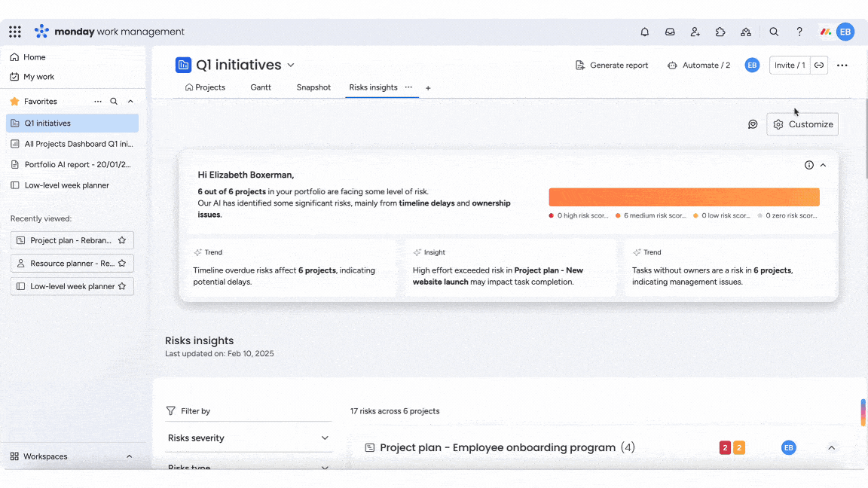Collapse the AI summary card
This screenshot has width=868, height=488.
(823, 165)
